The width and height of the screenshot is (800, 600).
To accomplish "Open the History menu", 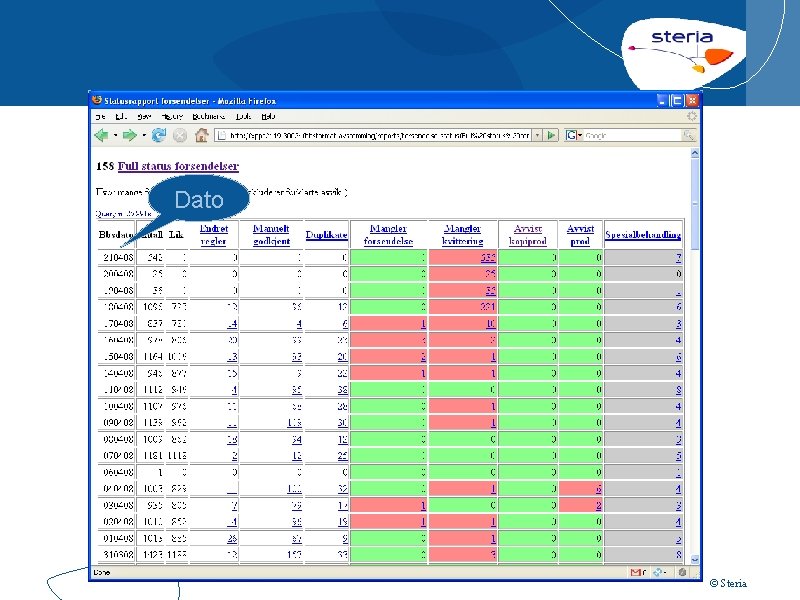I will [x=172, y=116].
